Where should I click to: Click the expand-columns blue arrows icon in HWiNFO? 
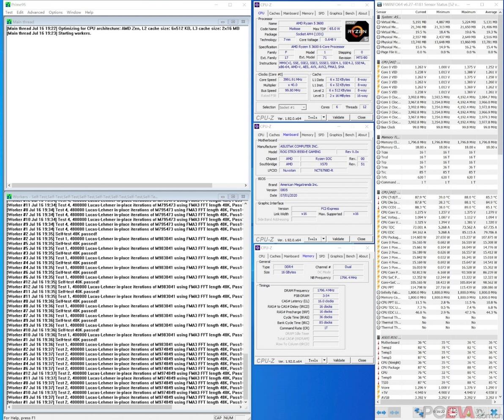point(381,412)
